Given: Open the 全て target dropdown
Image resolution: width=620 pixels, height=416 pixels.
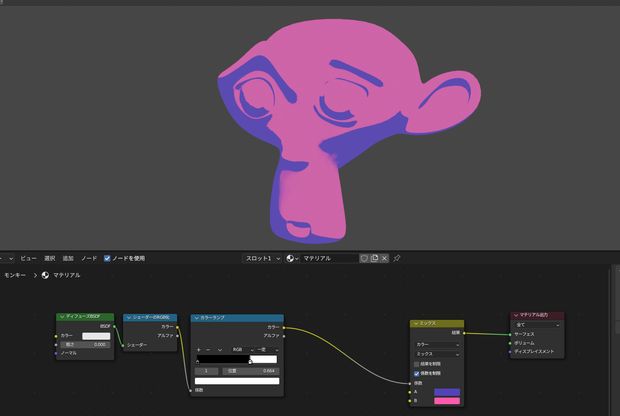Looking at the screenshot, I should (x=537, y=325).
